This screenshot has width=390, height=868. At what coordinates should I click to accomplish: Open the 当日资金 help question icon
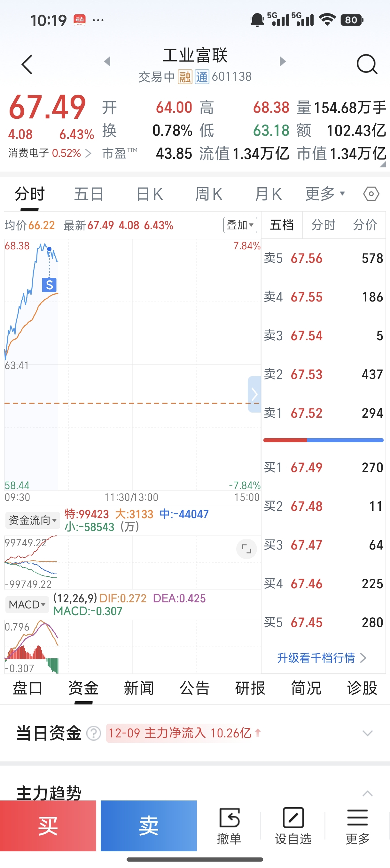coord(94,733)
